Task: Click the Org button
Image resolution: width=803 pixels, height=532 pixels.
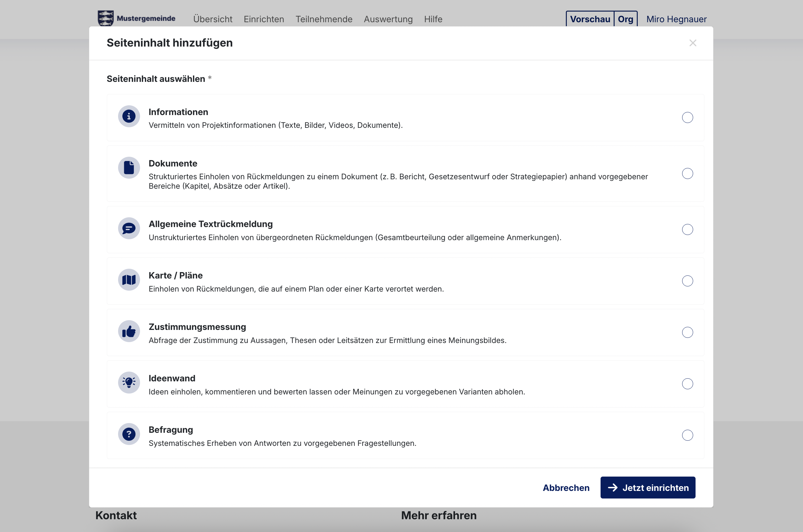Action: tap(626, 19)
